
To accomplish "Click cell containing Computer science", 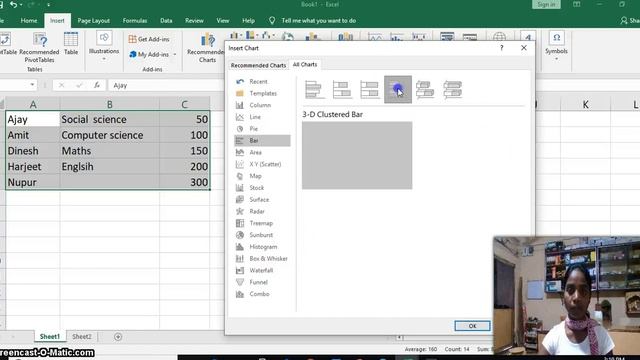I will coord(109,135).
